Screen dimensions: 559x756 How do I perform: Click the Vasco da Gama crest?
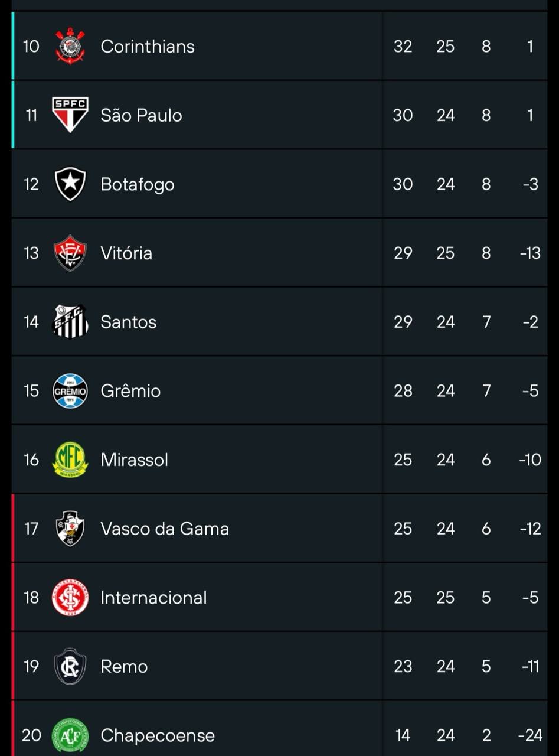70,529
